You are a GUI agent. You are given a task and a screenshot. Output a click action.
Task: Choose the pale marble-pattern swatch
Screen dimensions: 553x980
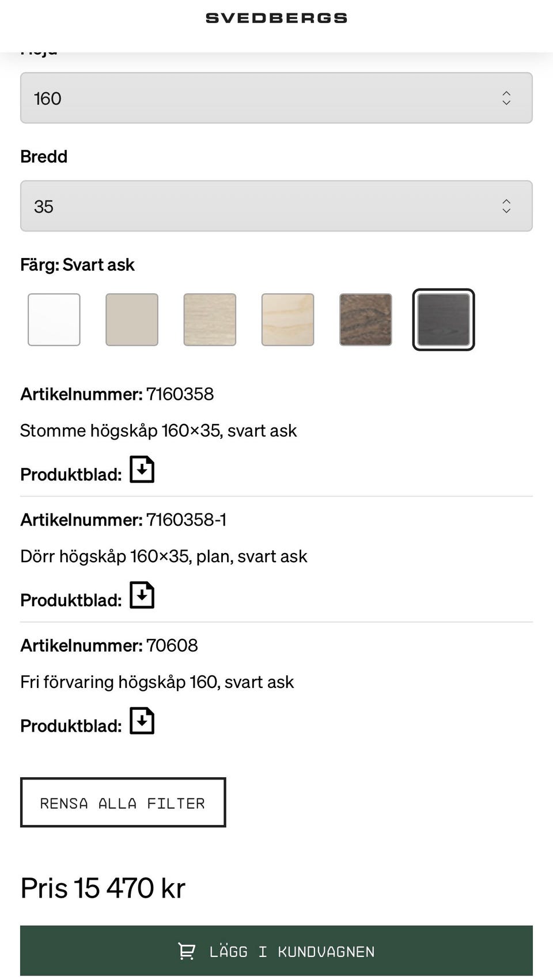[288, 320]
